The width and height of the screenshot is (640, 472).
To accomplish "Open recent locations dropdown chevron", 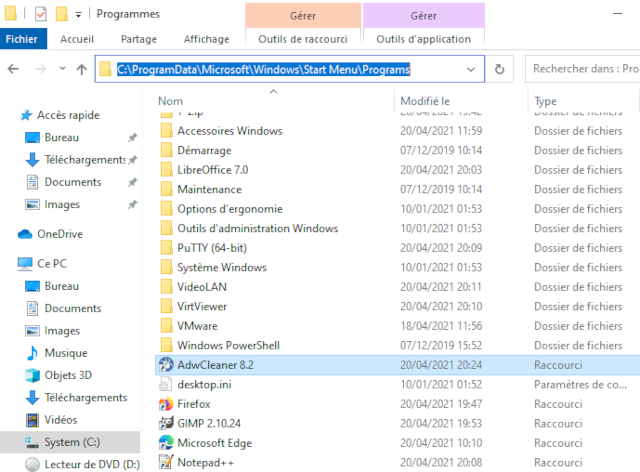I will 62,69.
